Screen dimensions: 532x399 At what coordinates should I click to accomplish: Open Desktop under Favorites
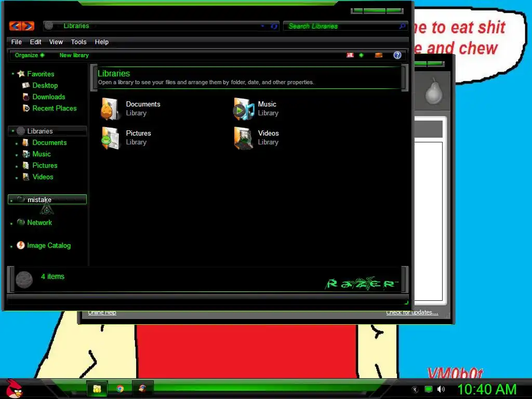45,85
